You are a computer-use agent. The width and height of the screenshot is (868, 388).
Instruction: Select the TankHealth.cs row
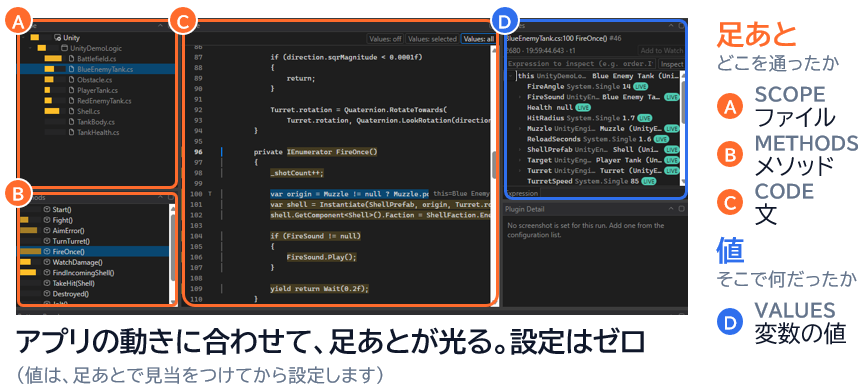(x=97, y=132)
